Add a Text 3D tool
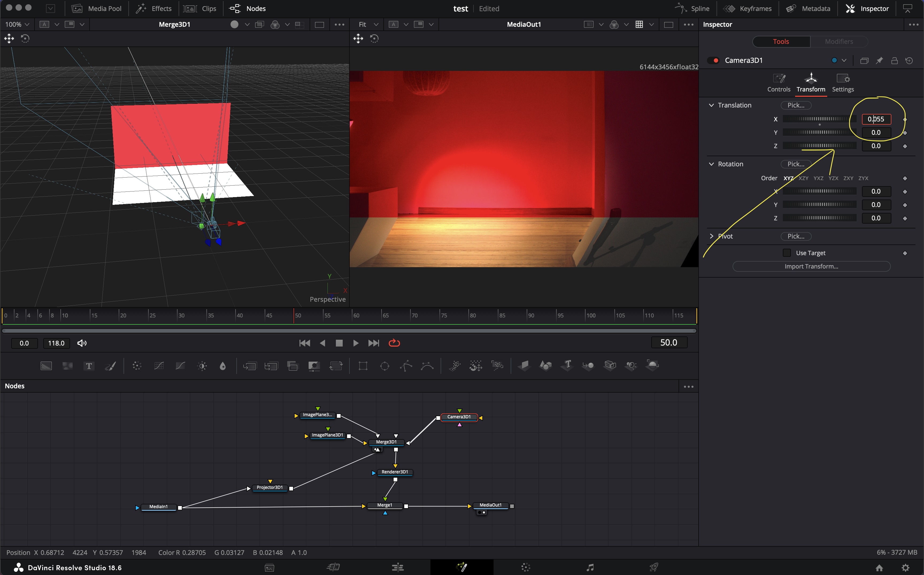The image size is (924, 575). (x=567, y=366)
